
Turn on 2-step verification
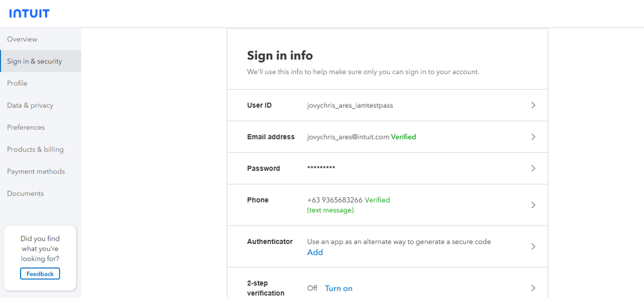pos(338,288)
